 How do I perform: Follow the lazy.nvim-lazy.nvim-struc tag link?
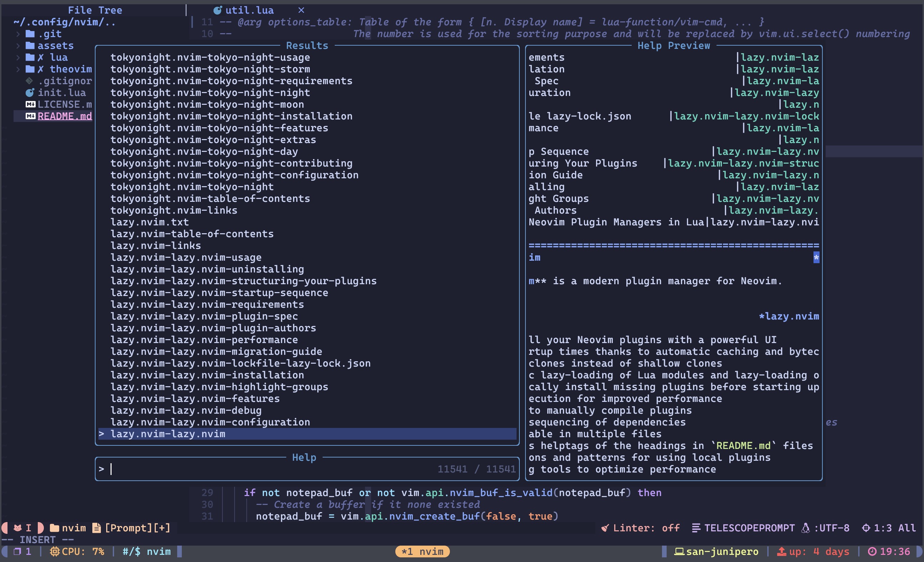(744, 163)
